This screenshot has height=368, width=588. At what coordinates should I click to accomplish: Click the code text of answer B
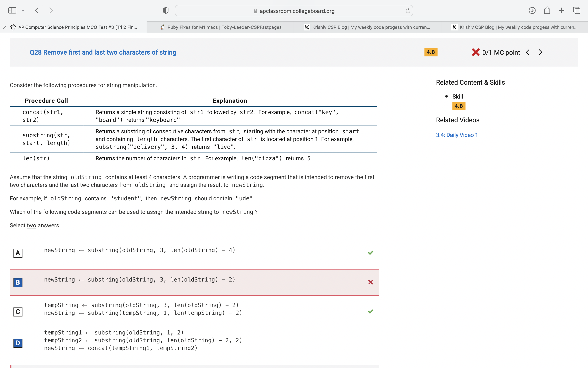140,280
